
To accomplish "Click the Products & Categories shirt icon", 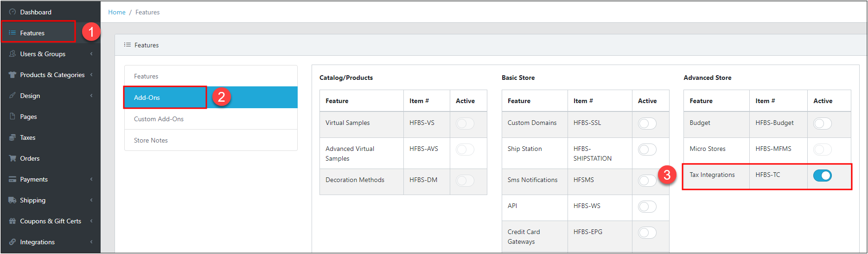I will pyautogui.click(x=13, y=75).
